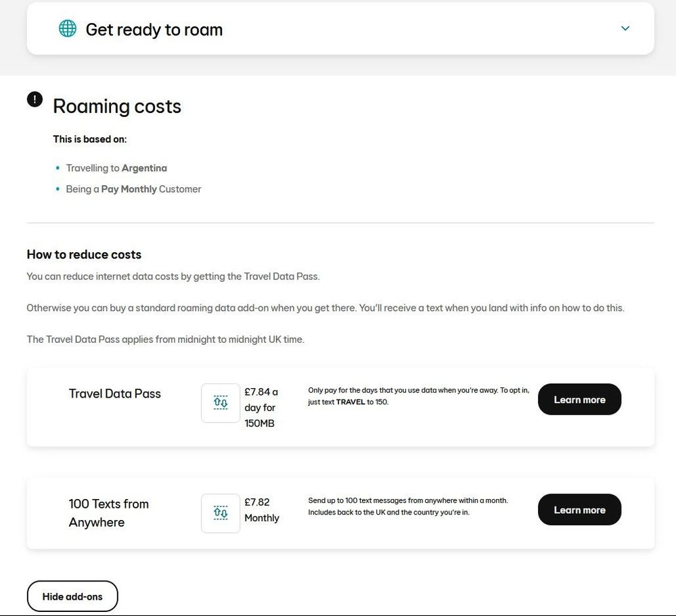676x616 pixels.
Task: Click the exclamation icon next to Roaming costs
Action: (x=35, y=99)
